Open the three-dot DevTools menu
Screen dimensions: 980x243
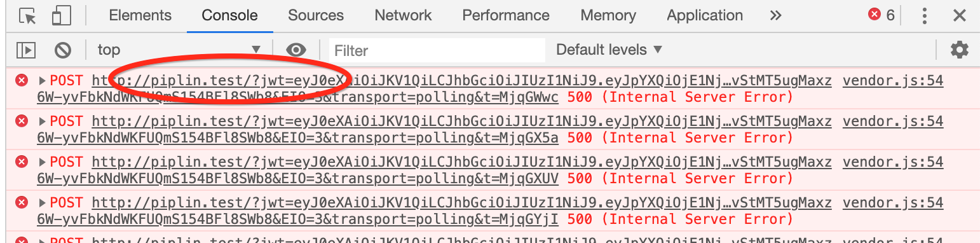925,16
